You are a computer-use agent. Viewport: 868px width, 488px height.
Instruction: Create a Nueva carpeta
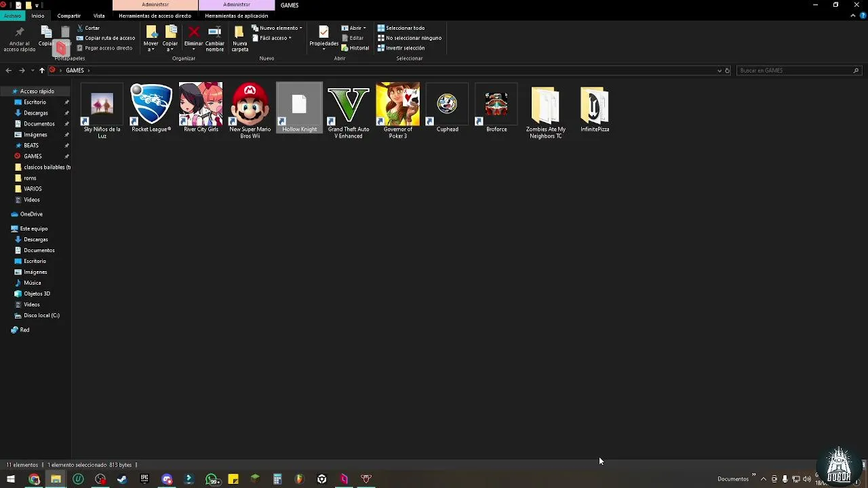[239, 39]
